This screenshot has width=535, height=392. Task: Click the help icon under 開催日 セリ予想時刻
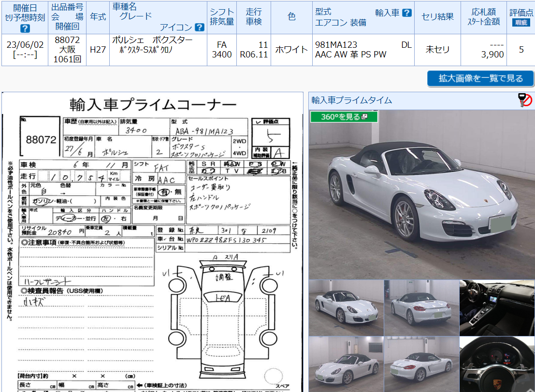coord(25,28)
